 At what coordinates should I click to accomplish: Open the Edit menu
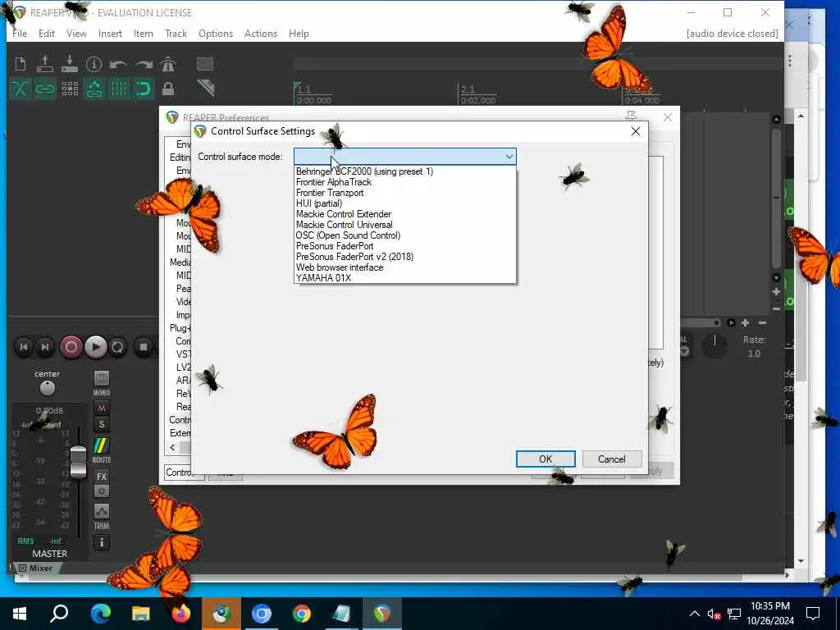[x=47, y=33]
